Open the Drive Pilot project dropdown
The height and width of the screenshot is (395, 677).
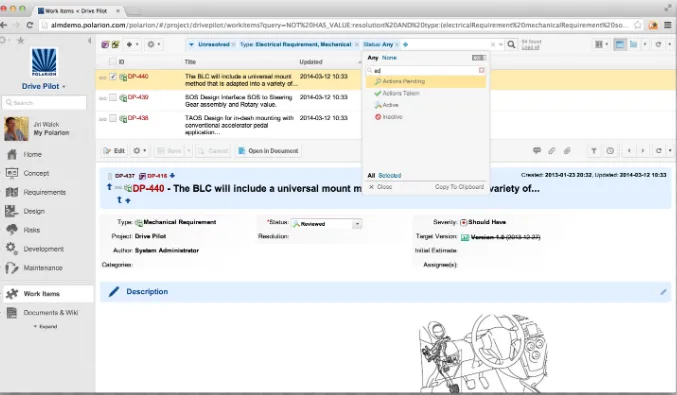(44, 86)
